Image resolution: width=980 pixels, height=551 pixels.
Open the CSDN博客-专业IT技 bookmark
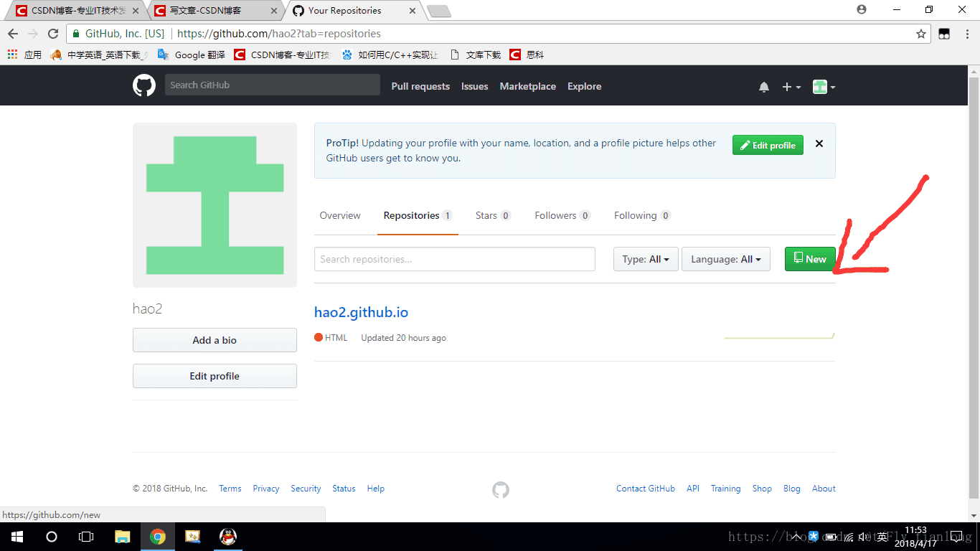point(283,55)
